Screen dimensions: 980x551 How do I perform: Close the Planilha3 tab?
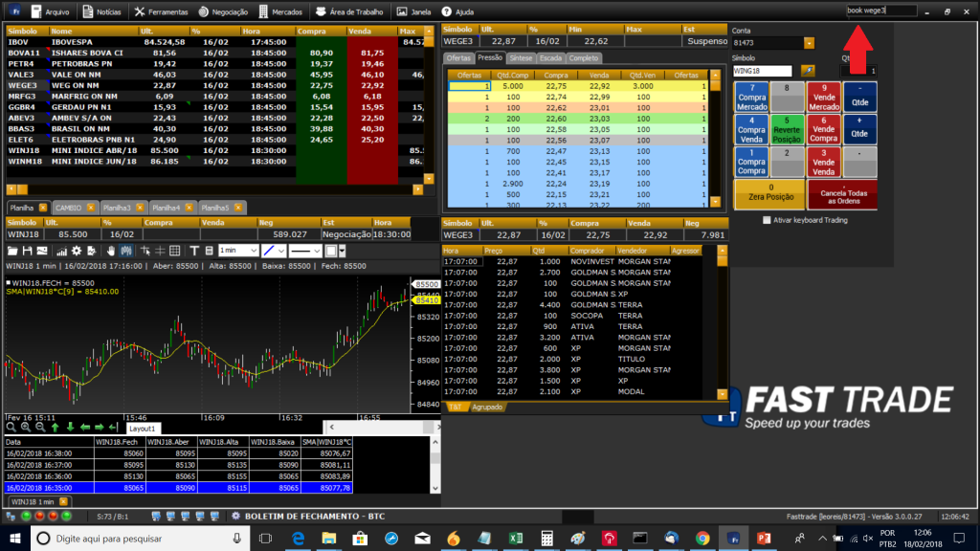pos(140,208)
